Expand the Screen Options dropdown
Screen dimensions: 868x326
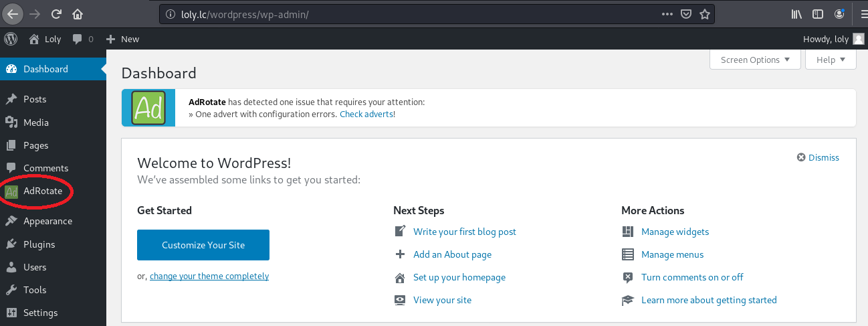(755, 60)
